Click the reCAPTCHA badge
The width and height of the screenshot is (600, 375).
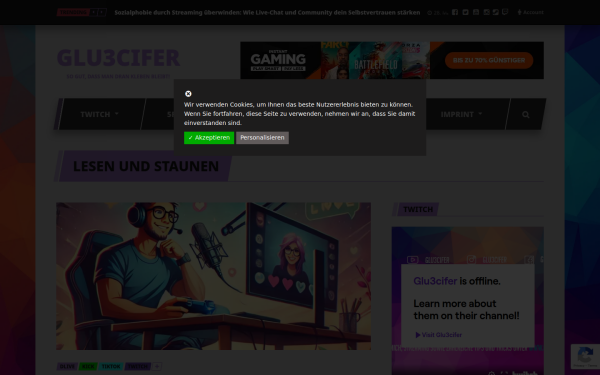pyautogui.click(x=585, y=356)
